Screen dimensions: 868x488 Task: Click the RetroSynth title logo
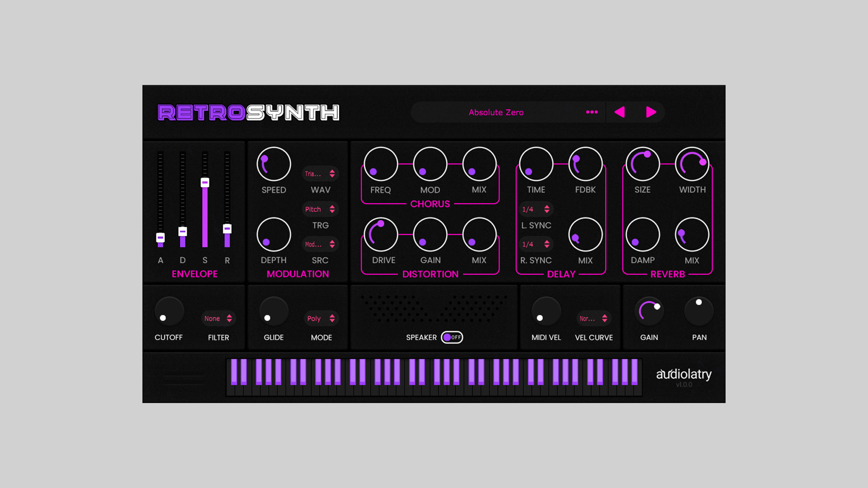click(x=248, y=112)
